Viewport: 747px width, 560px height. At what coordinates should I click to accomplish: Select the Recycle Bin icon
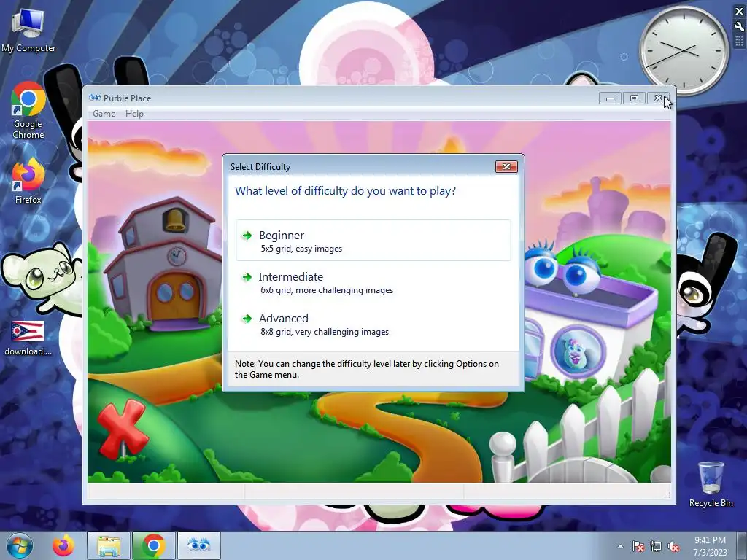tap(711, 484)
